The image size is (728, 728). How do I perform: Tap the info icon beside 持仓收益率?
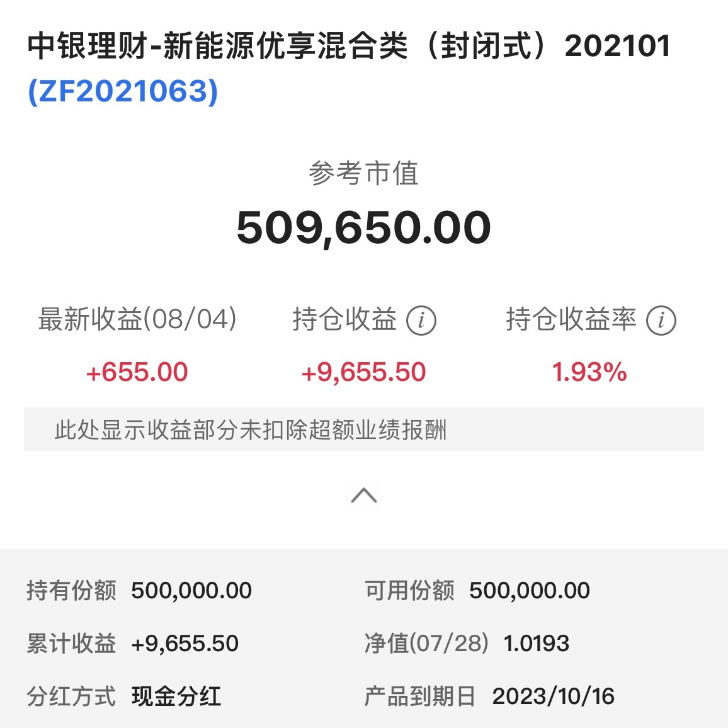tap(661, 321)
